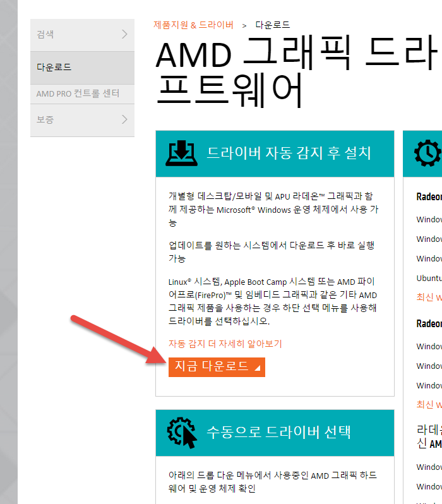
Task: Click the paragraph starting with 업데이트를 원하는 시스템에서
Action: pos(272,252)
